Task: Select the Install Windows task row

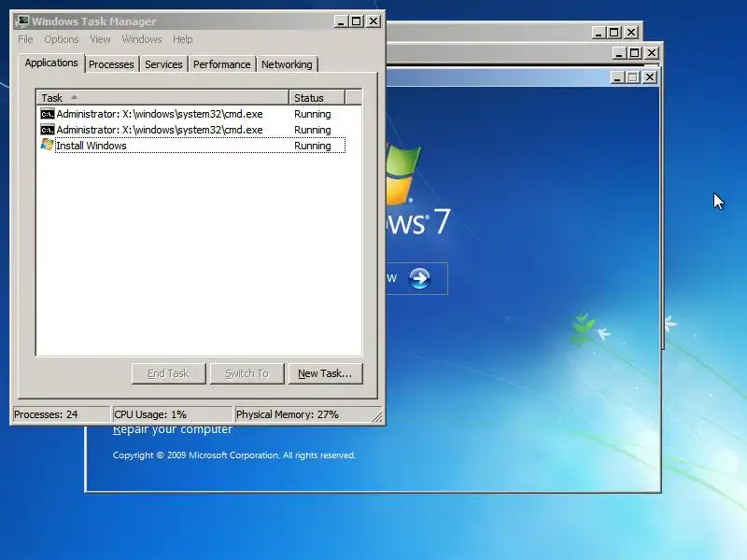Action: (x=192, y=146)
